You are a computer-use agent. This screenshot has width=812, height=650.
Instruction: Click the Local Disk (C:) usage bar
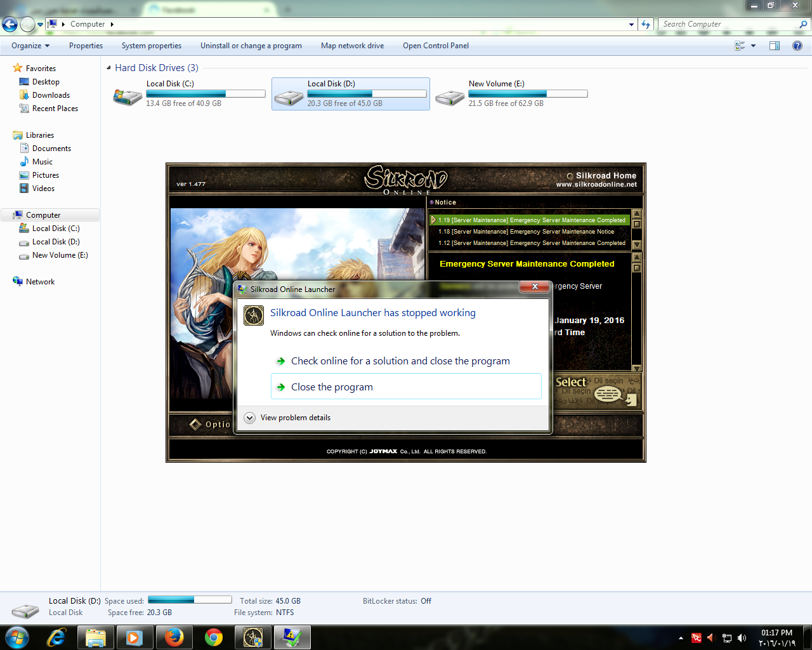tap(206, 93)
